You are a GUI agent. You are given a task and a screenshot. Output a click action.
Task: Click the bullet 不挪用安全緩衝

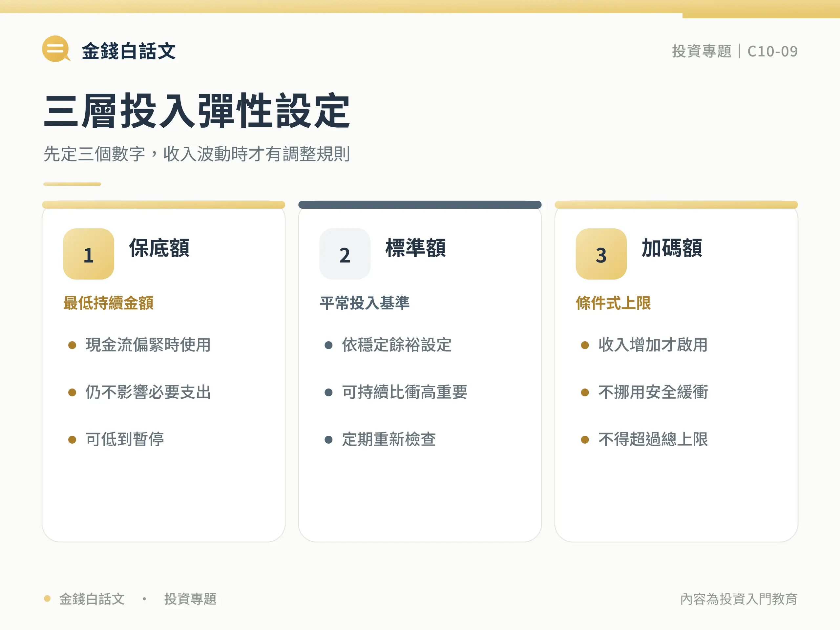click(653, 392)
